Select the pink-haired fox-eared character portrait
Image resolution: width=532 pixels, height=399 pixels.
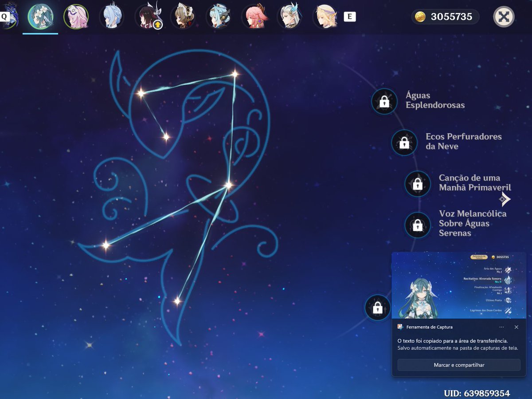(x=254, y=17)
